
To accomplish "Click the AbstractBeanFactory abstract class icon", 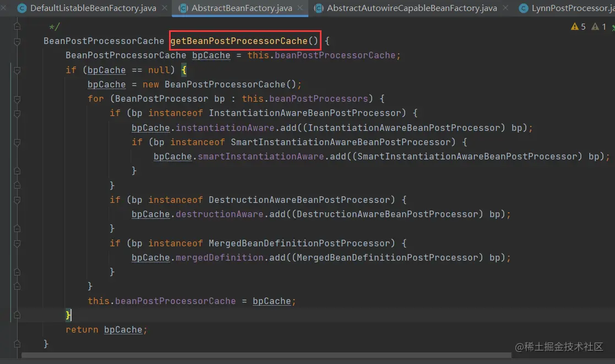I will click(183, 8).
